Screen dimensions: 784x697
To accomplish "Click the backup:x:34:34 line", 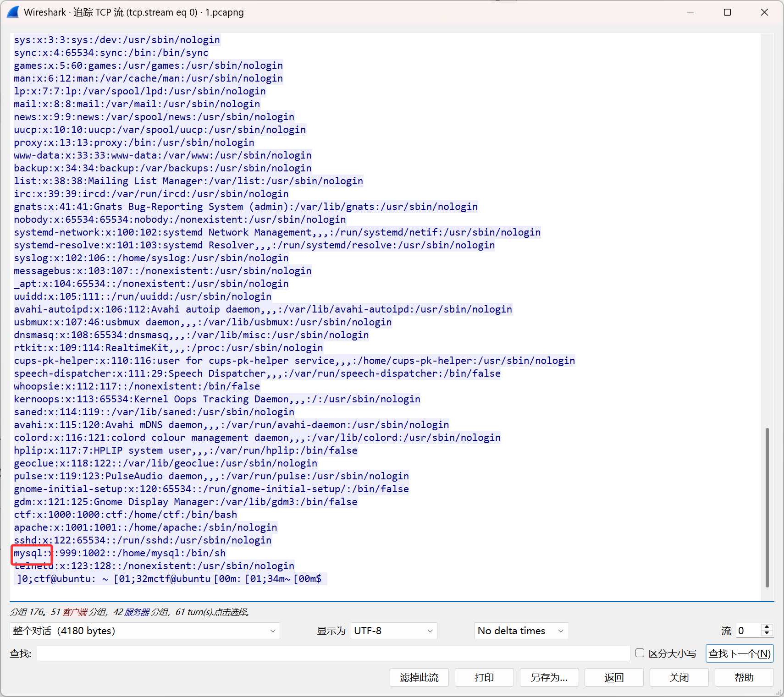I will 163,168.
